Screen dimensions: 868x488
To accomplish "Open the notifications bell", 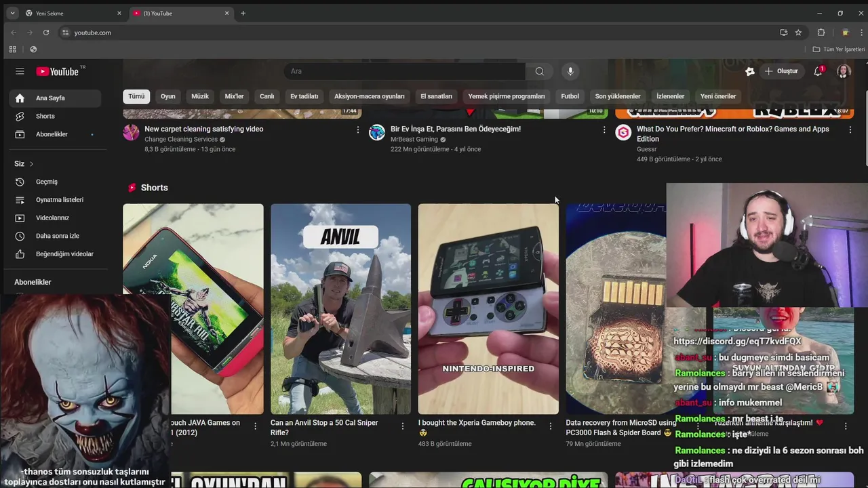I will coord(818,71).
